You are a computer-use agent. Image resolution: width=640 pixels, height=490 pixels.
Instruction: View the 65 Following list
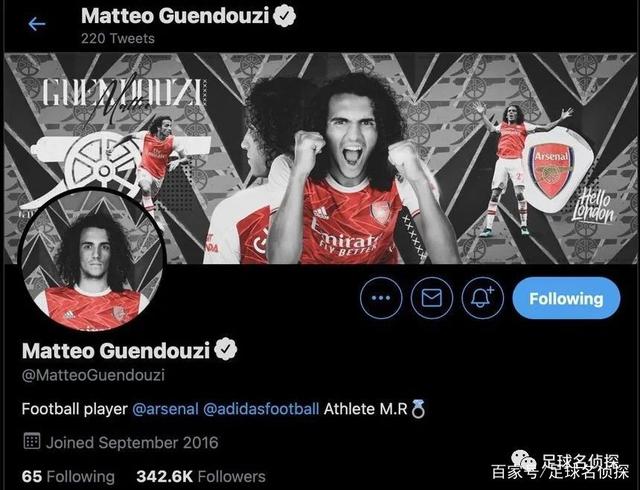tap(68, 476)
